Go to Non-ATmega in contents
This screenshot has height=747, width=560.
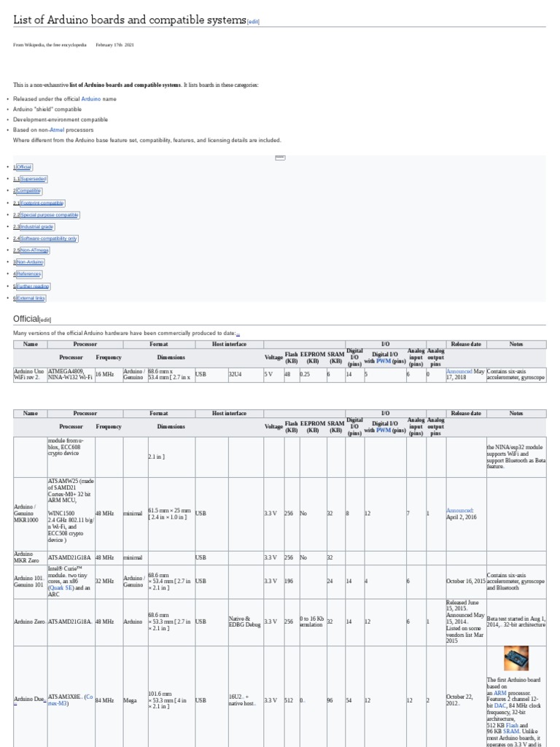[x=34, y=251]
